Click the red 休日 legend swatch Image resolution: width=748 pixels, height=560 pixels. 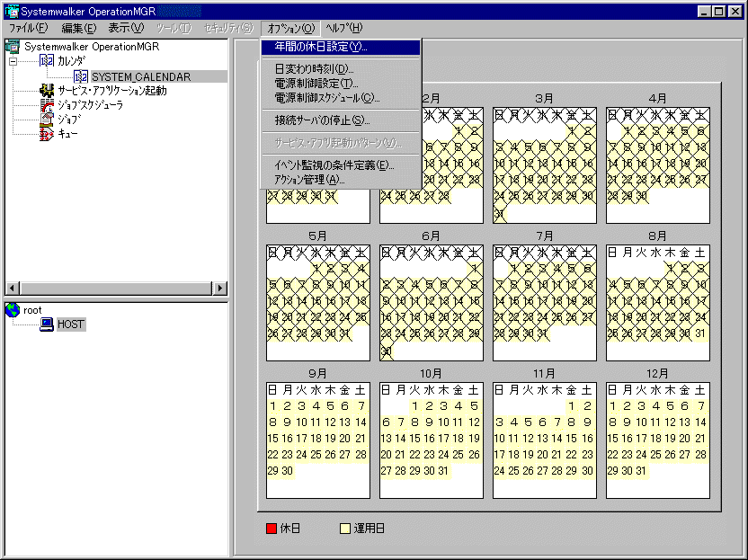(x=272, y=528)
